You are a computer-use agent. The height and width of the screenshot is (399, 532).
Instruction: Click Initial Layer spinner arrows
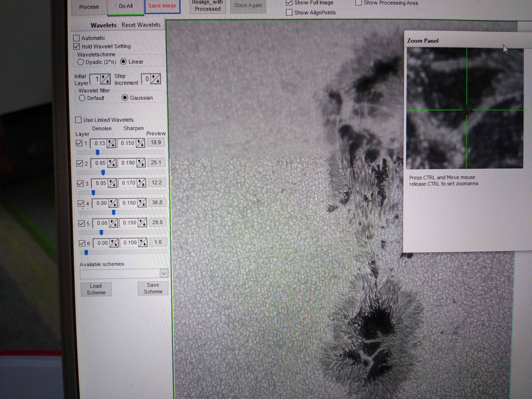click(105, 79)
